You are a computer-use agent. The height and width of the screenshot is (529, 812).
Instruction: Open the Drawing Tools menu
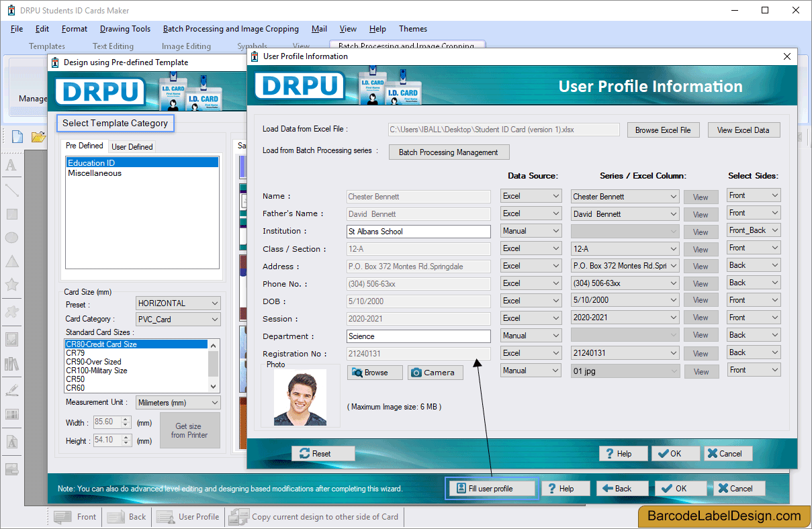point(125,29)
